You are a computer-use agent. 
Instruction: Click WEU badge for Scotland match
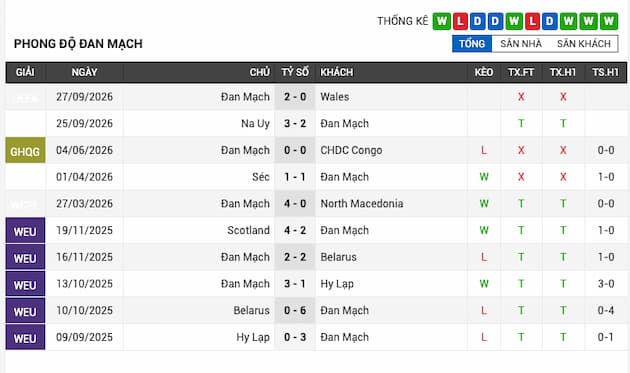(x=25, y=231)
